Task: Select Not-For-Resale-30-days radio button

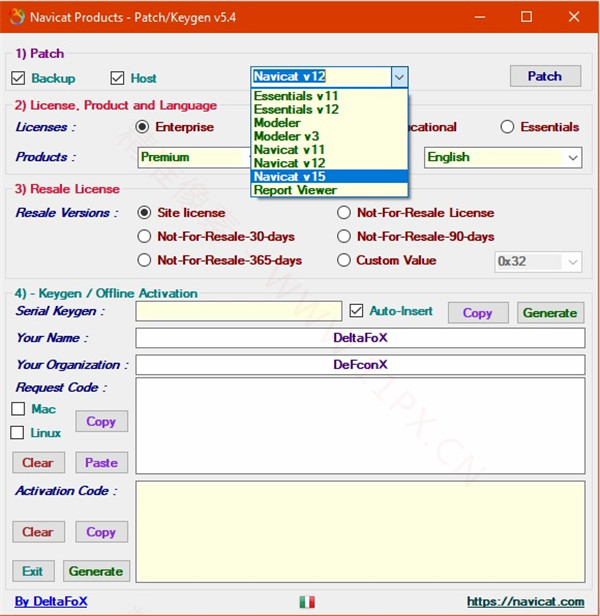Action: click(144, 236)
